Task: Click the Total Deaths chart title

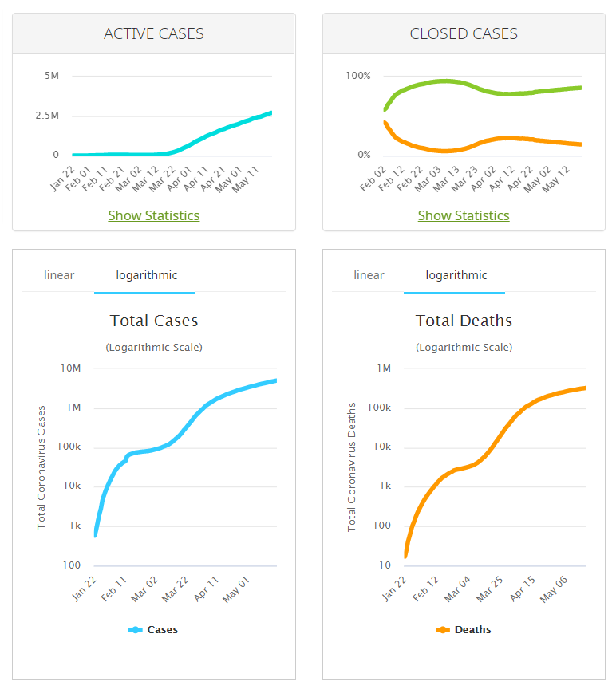Action: coord(464,321)
